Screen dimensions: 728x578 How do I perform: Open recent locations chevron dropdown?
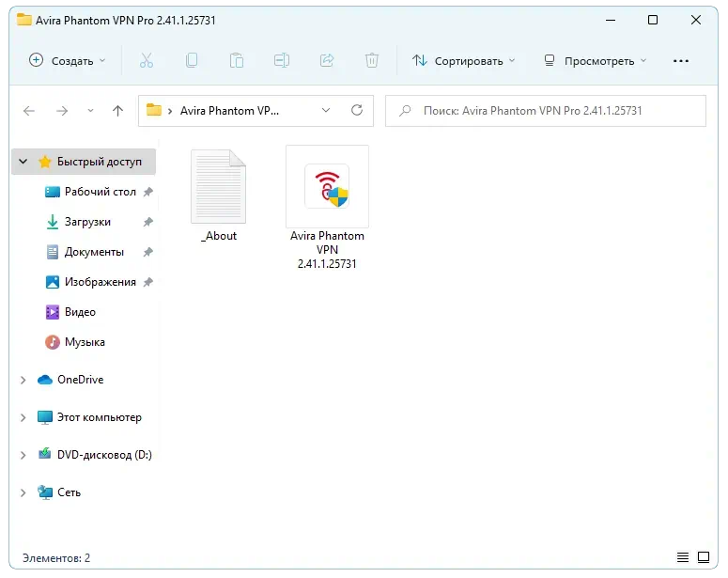(x=90, y=111)
